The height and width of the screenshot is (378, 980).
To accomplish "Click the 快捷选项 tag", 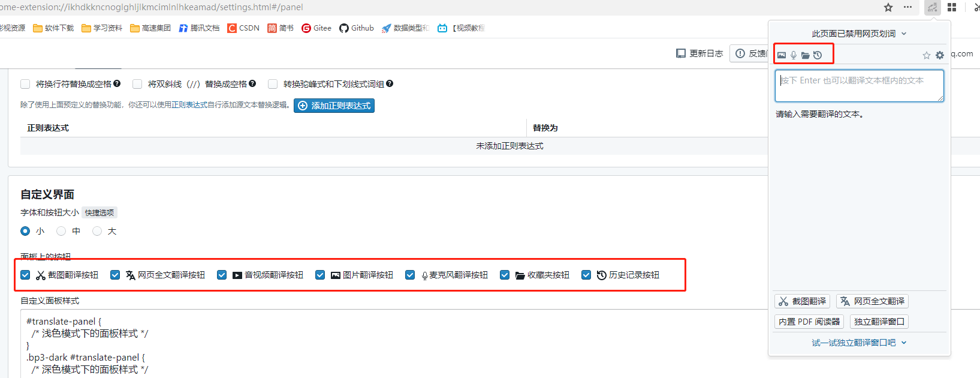I will (99, 212).
